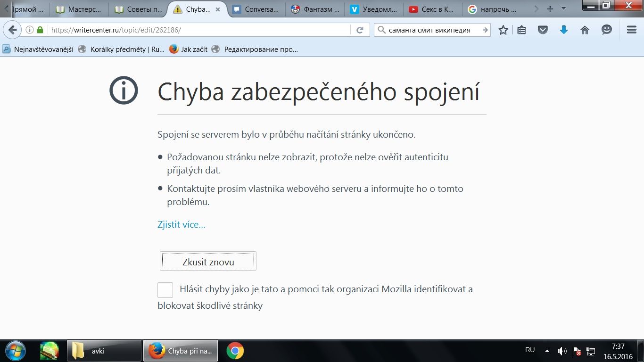Check the 'Hlásit chyby' report checkbox
The width and height of the screenshot is (644, 362).
click(165, 290)
